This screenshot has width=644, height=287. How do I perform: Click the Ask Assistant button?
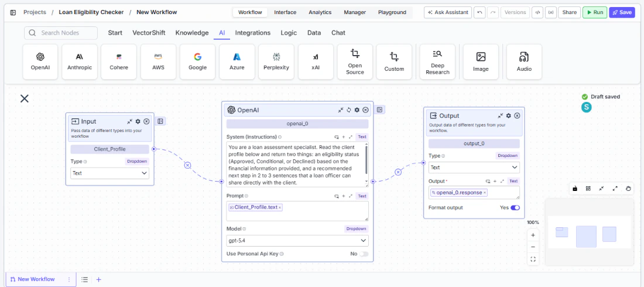tap(448, 12)
